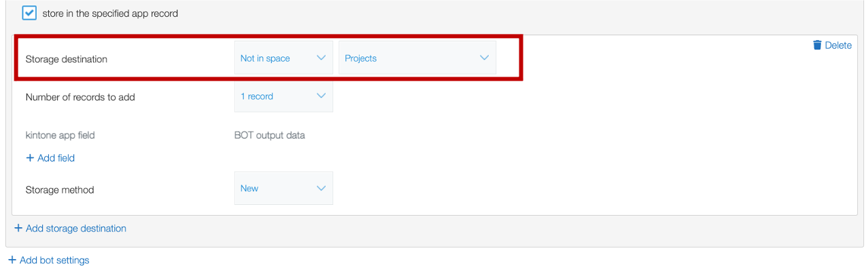Screen dimensions: 868x268
Task: Open the Storage method New dropdown
Action: pos(283,188)
